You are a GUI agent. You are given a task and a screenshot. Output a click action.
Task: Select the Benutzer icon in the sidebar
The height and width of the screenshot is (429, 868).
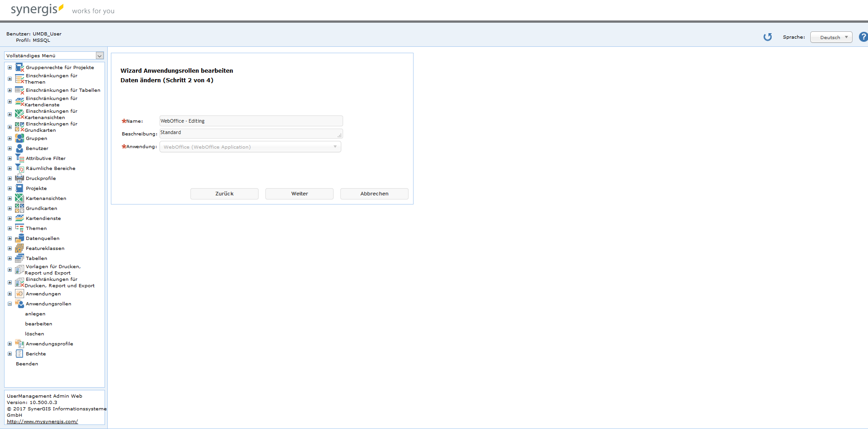tap(20, 148)
